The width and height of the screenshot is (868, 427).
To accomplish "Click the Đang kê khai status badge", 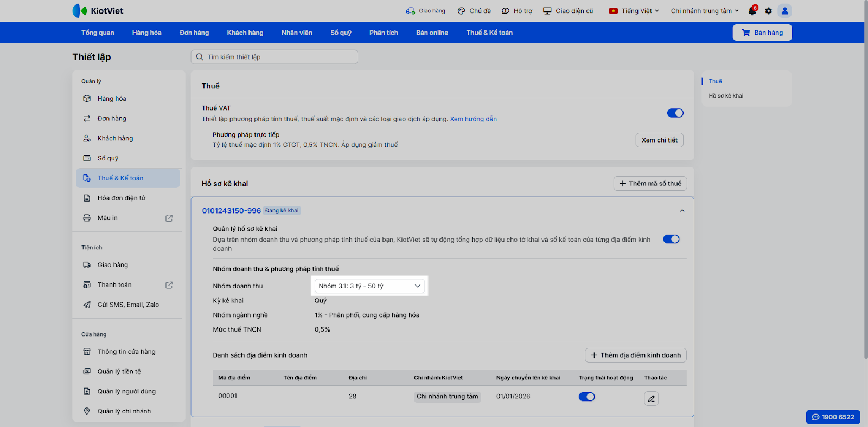I will 282,211.
